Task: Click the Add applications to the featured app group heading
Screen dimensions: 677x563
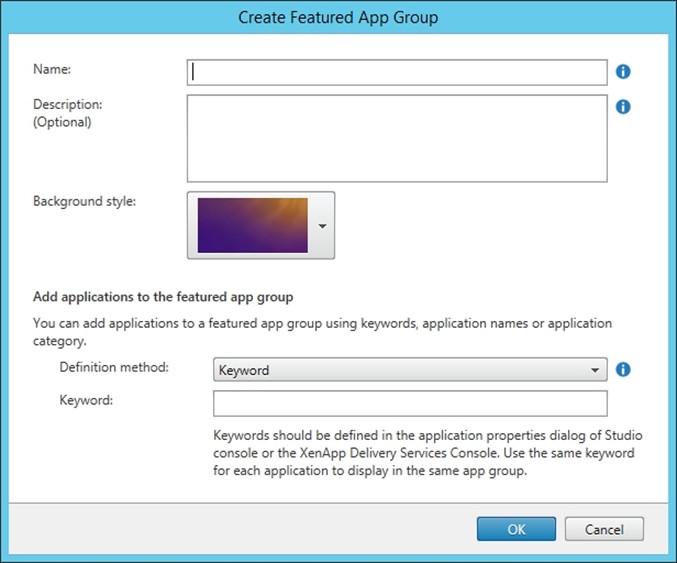Action: (x=163, y=297)
